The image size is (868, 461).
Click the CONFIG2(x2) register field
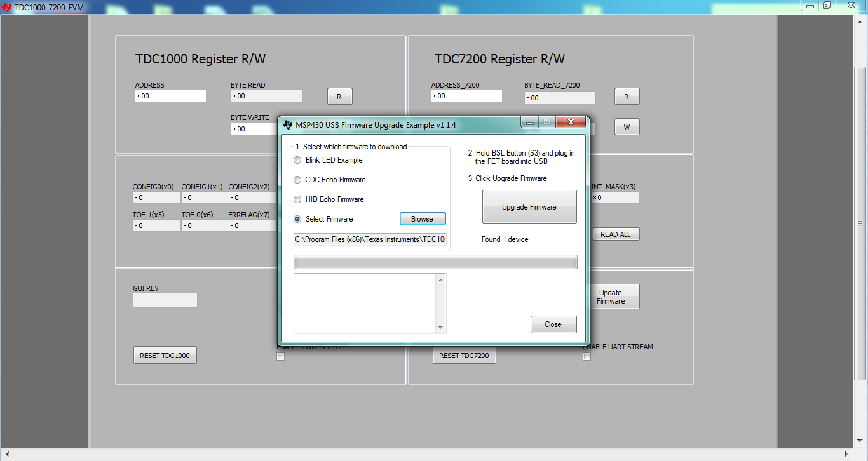(x=253, y=197)
